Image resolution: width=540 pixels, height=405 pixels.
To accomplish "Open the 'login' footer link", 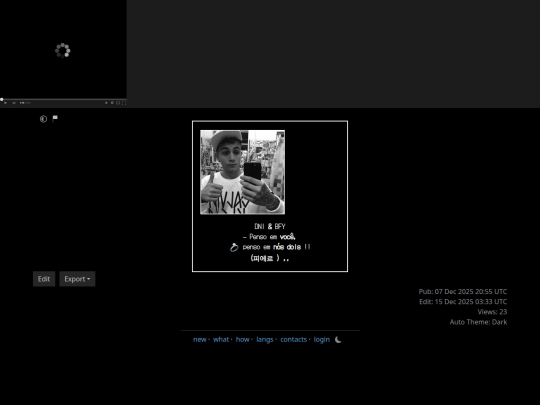I will point(322,340).
